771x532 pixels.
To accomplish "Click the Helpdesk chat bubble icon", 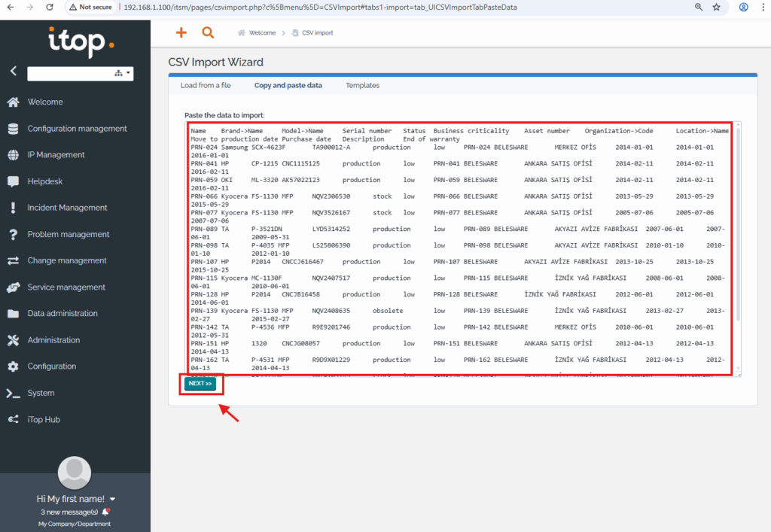I will [13, 181].
